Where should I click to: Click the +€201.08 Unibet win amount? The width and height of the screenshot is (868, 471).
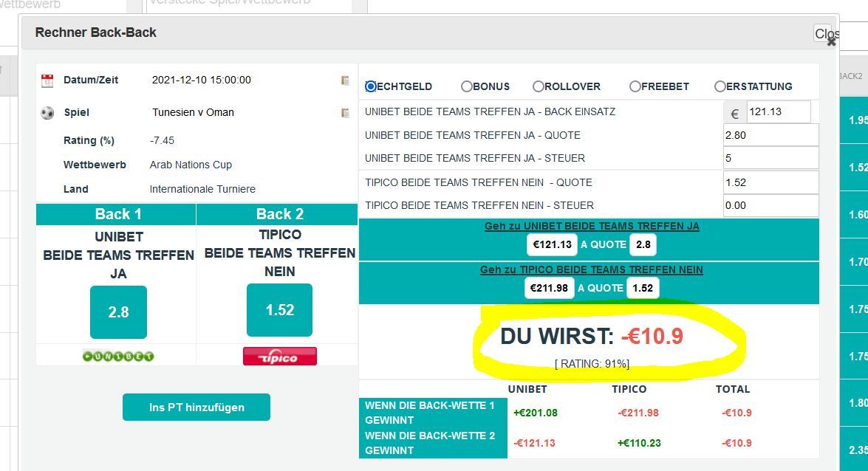pyautogui.click(x=536, y=413)
